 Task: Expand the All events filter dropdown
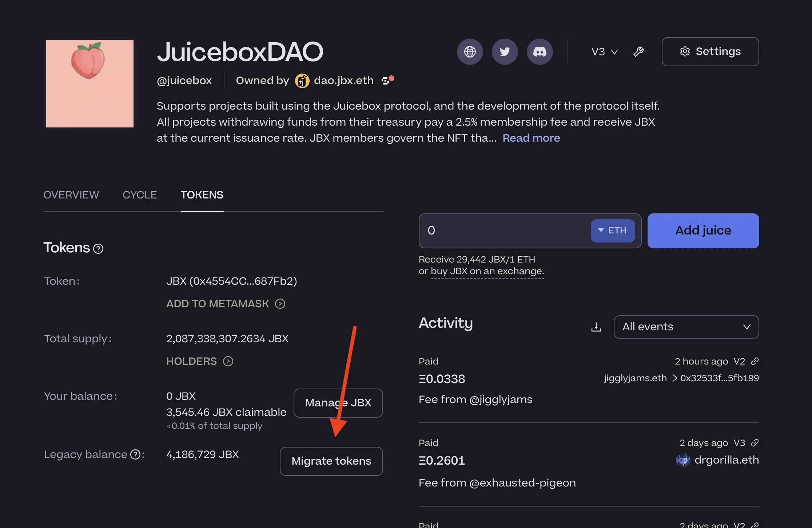click(686, 327)
